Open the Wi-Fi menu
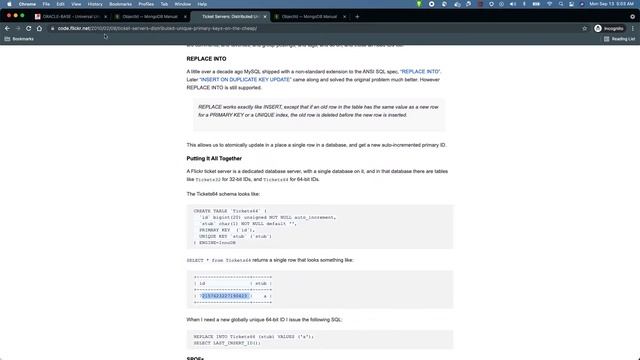Viewport: 640px width, 360px height. [550, 4]
